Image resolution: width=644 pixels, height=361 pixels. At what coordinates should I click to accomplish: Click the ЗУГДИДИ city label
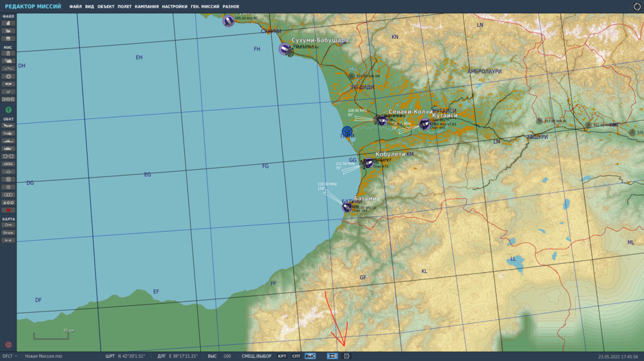point(362,87)
